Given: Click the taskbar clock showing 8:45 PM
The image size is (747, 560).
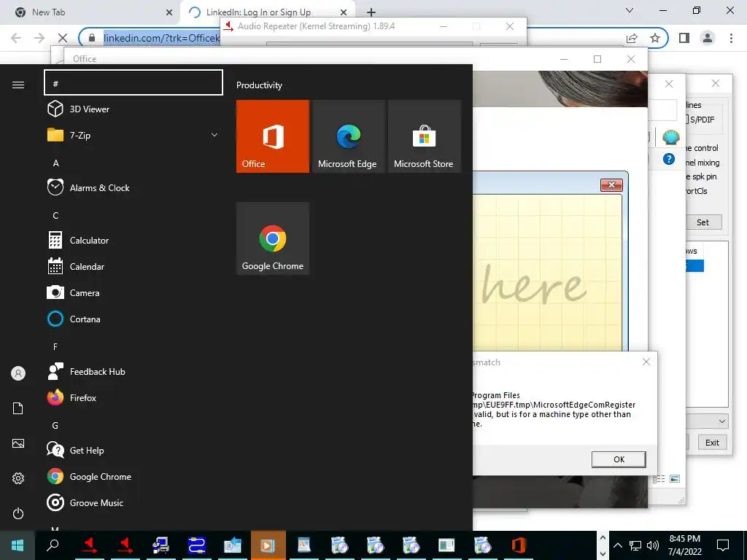Looking at the screenshot, I should 684,545.
